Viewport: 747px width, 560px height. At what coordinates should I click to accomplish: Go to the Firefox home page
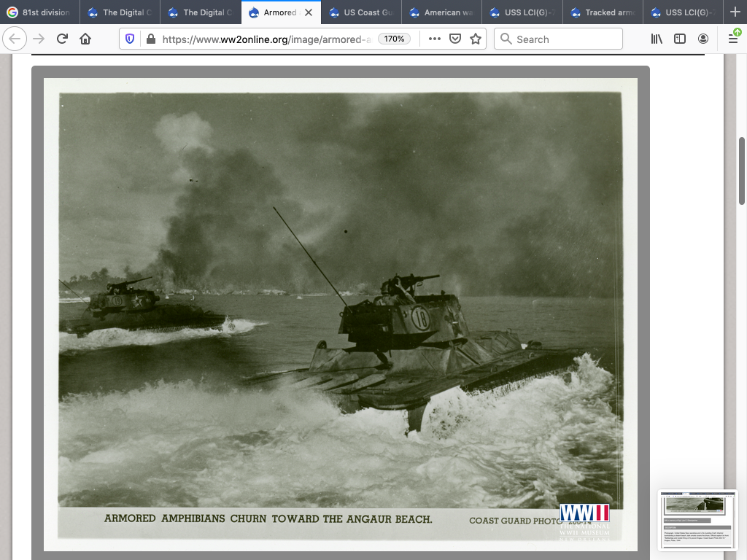[85, 39]
